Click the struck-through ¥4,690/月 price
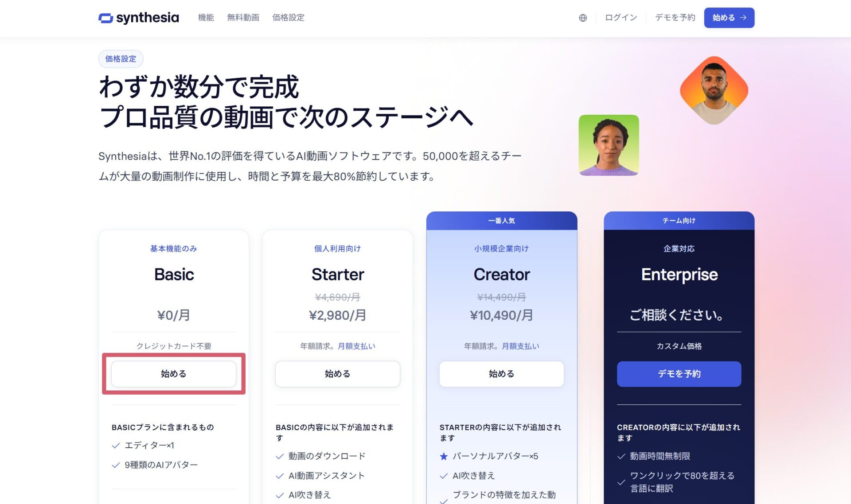 338,297
